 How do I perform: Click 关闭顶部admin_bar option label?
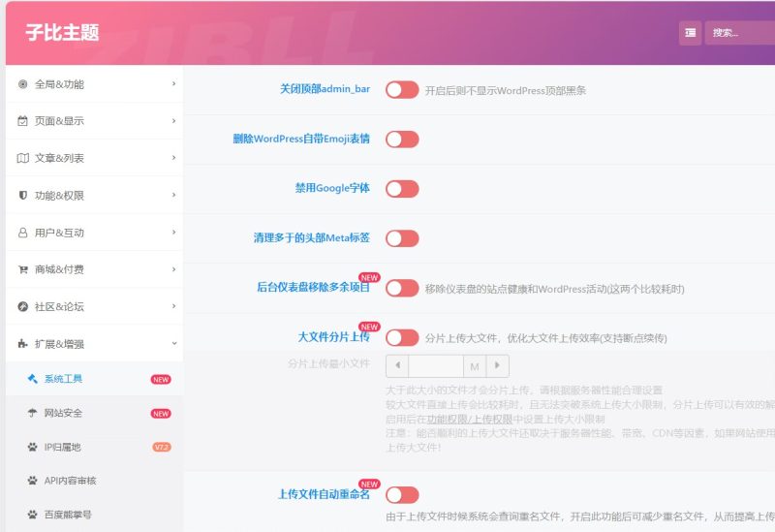(325, 89)
